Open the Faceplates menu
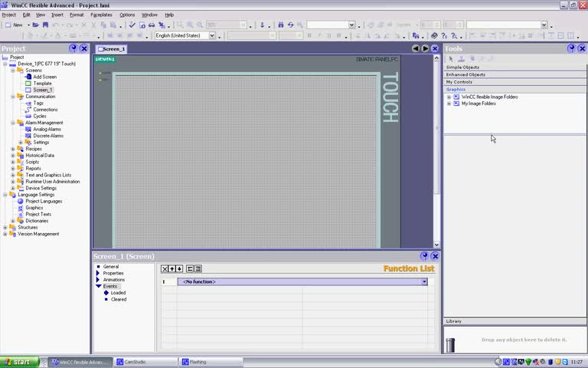 [101, 15]
